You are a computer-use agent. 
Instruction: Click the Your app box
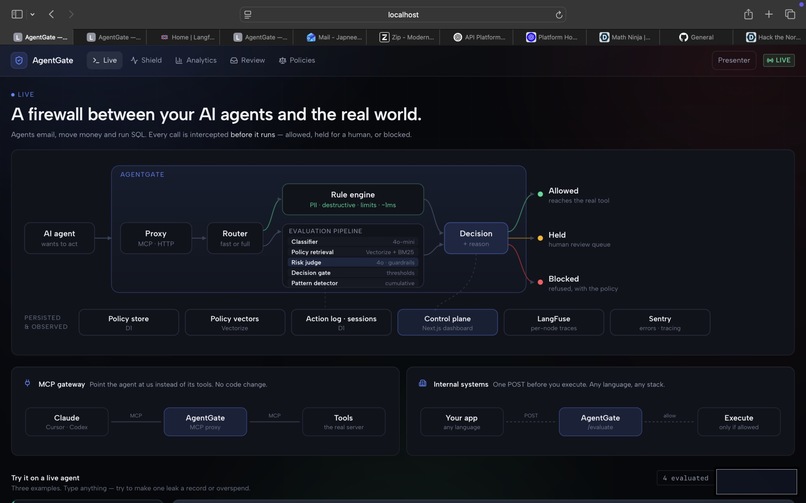click(462, 422)
